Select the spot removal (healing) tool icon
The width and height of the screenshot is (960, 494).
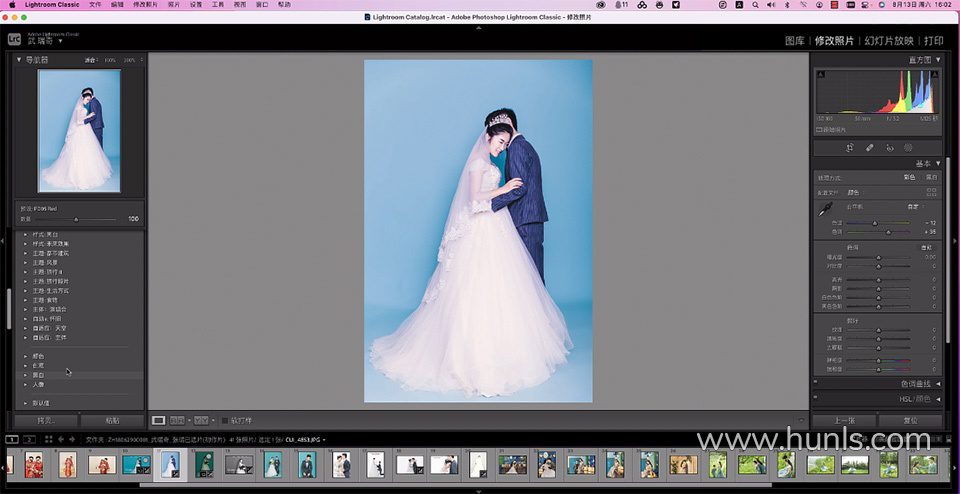click(x=869, y=147)
